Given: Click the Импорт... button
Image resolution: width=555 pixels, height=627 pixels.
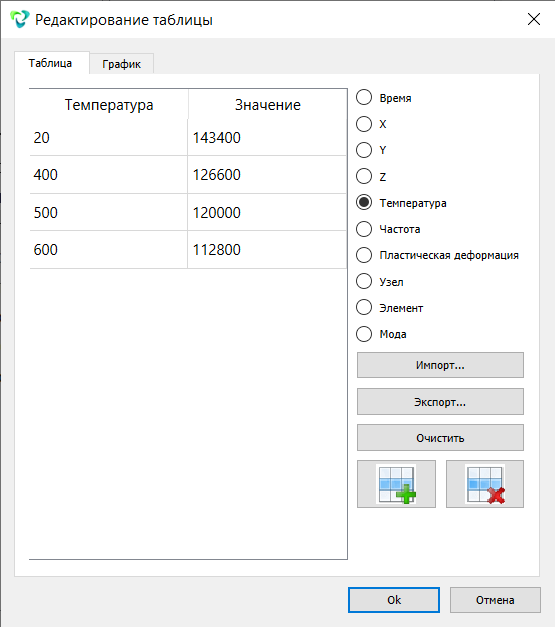Looking at the screenshot, I should click(x=440, y=365).
